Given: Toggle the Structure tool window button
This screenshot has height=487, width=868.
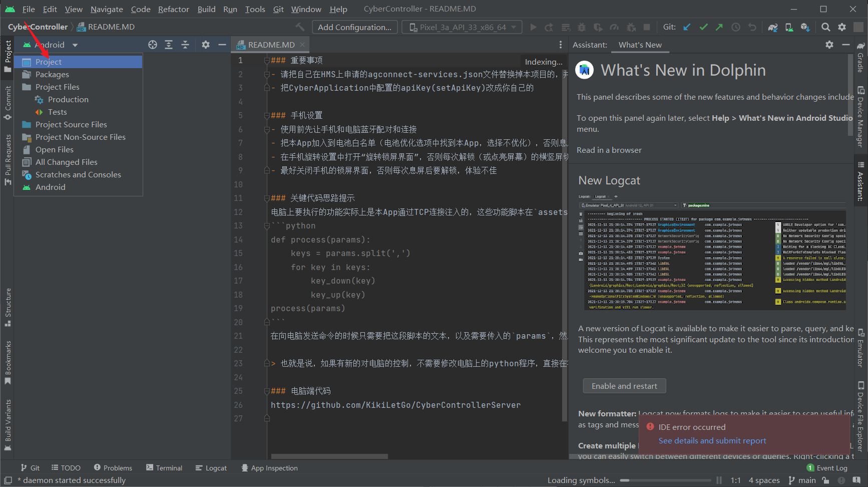Looking at the screenshot, I should coord(8,307).
